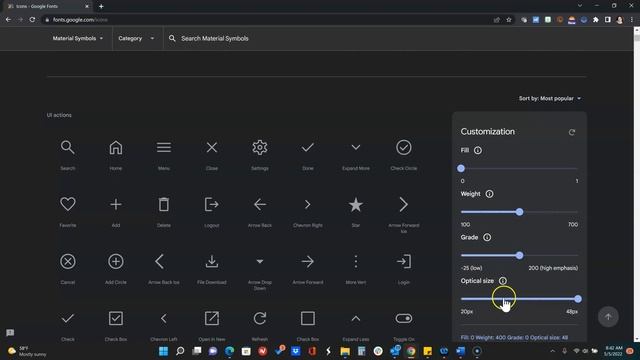This screenshot has height=360, width=640.
Task: Click the Search Material Symbols field
Action: click(214, 38)
